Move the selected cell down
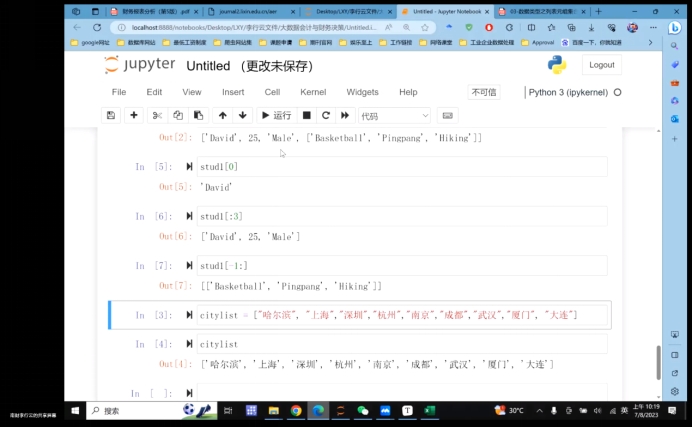Image resolution: width=693 pixels, height=427 pixels. (x=242, y=116)
